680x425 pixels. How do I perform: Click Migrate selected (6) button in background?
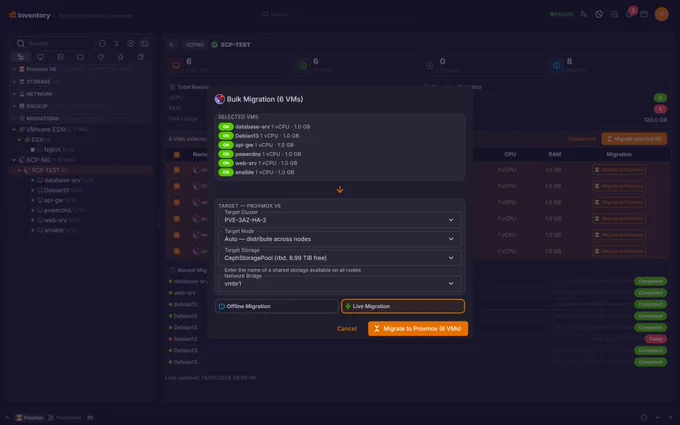pos(634,139)
